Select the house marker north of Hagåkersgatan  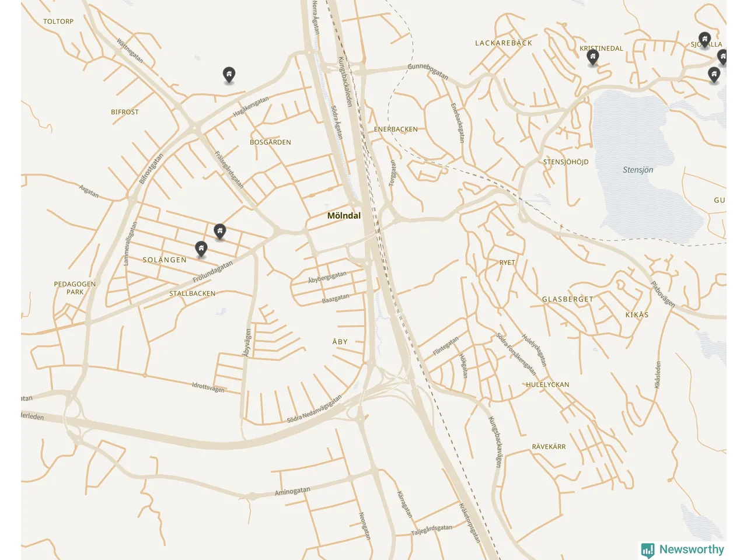point(229,75)
